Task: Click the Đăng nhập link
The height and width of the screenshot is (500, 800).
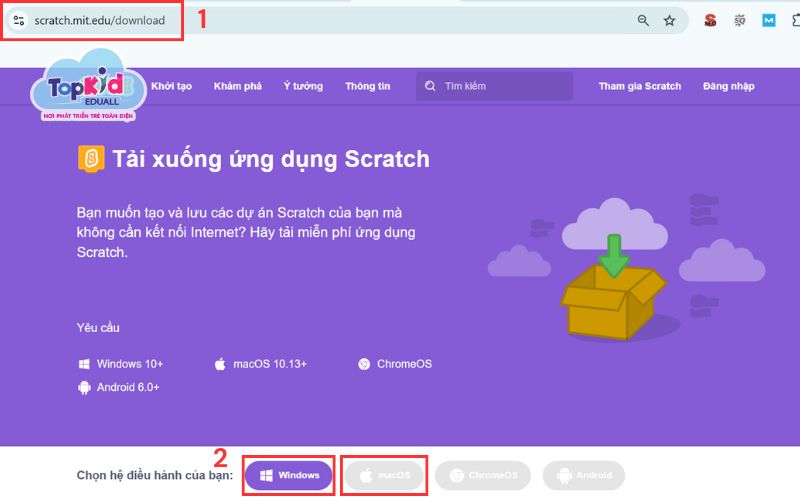Action: [729, 86]
